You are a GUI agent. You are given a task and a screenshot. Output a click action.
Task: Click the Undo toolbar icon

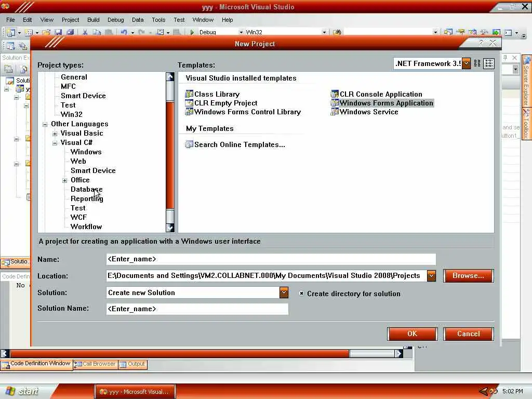(124, 32)
